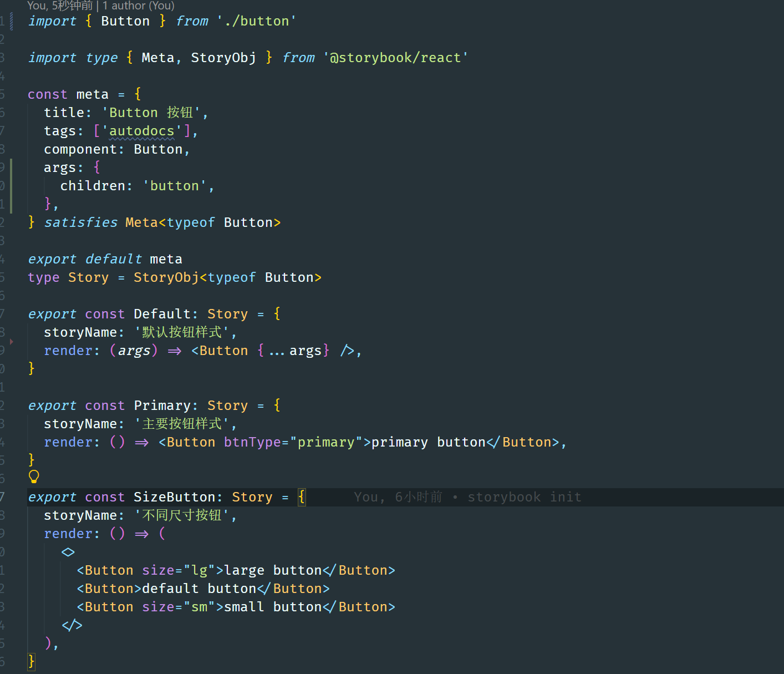Click the '...args' spread in Default render
The width and height of the screenshot is (784, 674).
295,351
